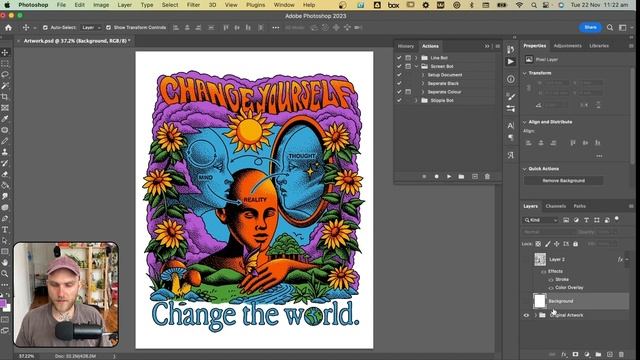640x360 pixels.
Task: Delete the action using the Actions trash icon
Action: pos(487,176)
